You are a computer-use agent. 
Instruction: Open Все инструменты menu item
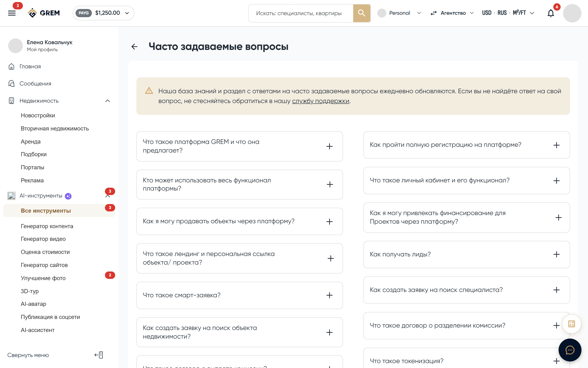point(59,211)
